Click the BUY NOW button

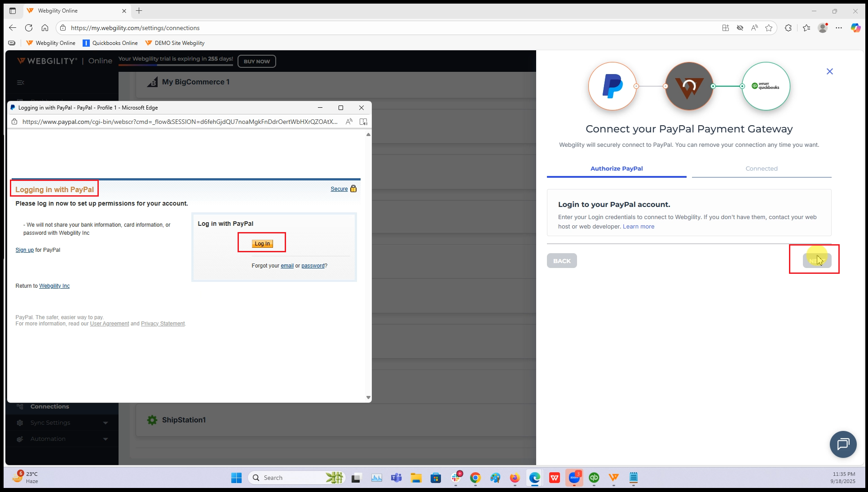(257, 61)
